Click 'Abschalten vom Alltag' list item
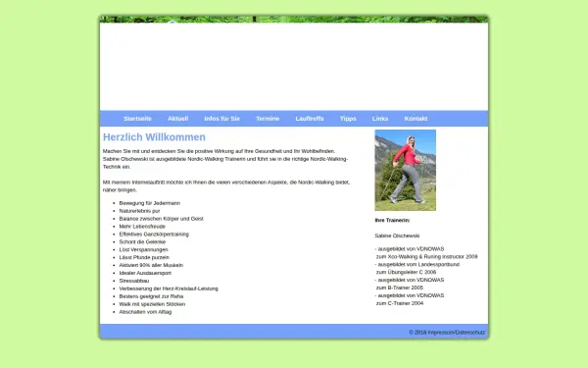Screen dimensions: 588x368 click(145, 312)
